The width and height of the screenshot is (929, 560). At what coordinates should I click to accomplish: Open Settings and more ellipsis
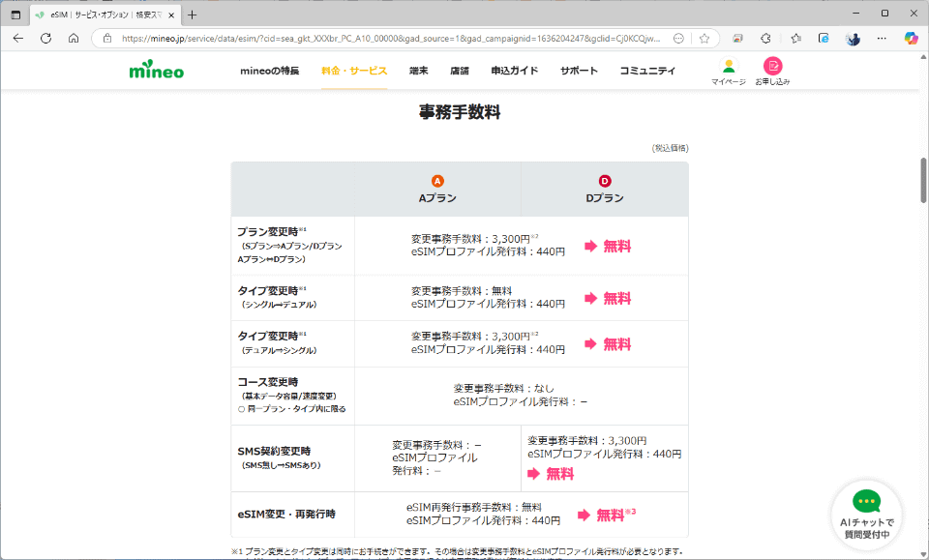point(882,39)
